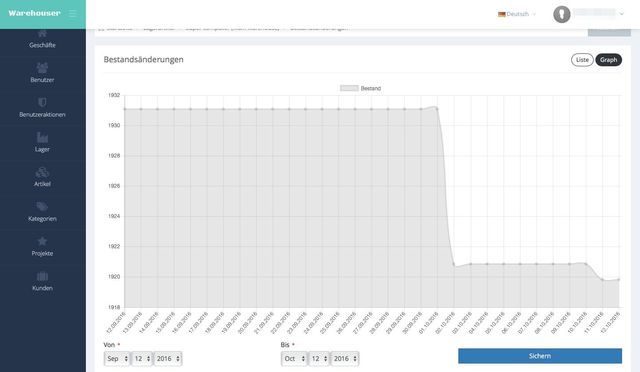Click the Warehouser logo
640x372 pixels.
34,13
